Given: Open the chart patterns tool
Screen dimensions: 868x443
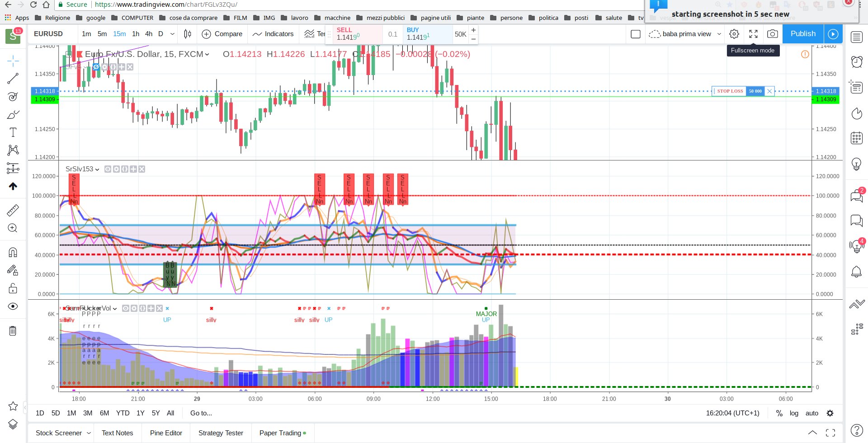Looking at the screenshot, I should point(13,150).
